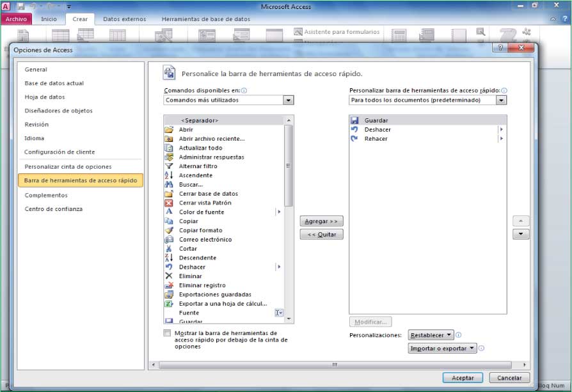Click info icon beside Comandos disponibles en
Viewport: 572px width, 392px height.
point(244,90)
